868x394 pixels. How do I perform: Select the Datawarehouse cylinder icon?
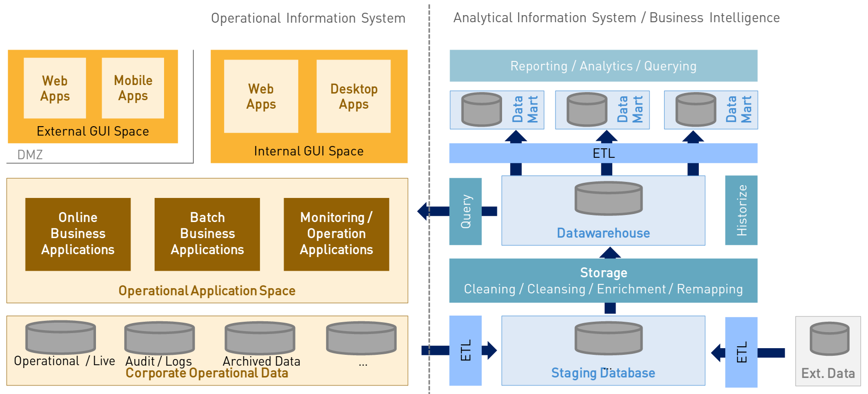click(608, 198)
